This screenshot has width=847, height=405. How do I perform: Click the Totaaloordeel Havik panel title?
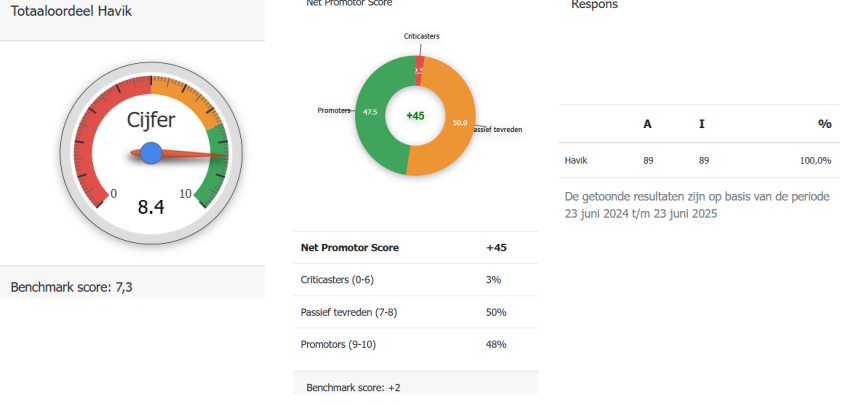click(71, 12)
